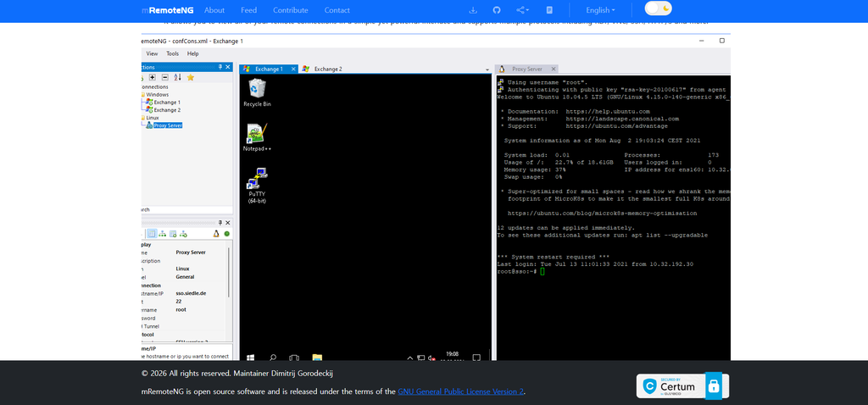Click the Notepad++ desktop shortcut
The image size is (868, 405).
coord(257,137)
